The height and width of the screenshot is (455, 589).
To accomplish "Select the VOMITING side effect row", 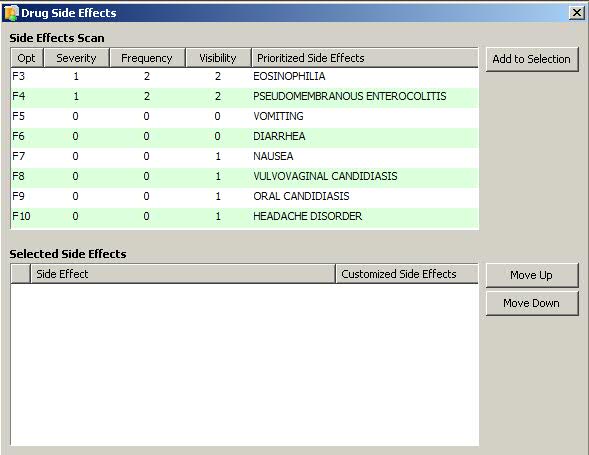I will tap(245, 116).
